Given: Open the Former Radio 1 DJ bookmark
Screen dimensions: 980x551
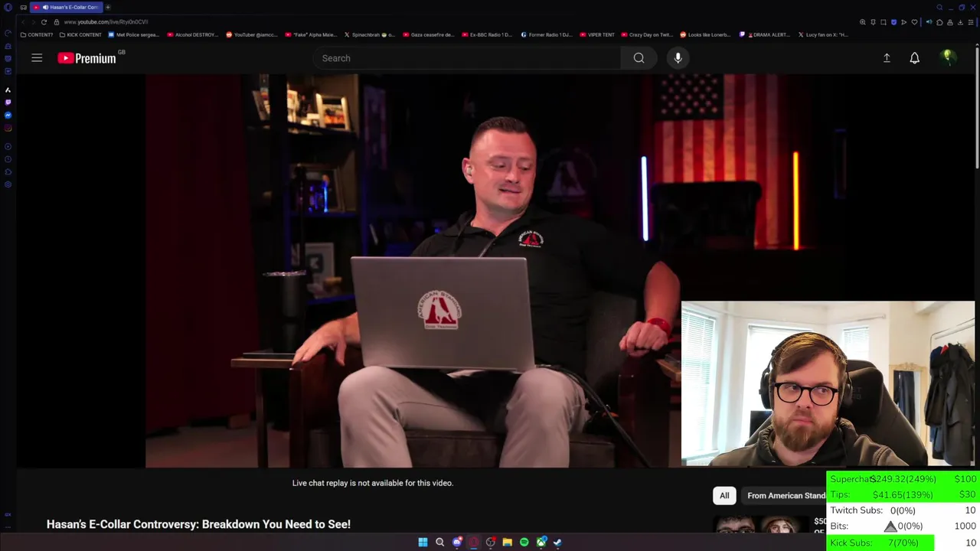Looking at the screenshot, I should [546, 34].
